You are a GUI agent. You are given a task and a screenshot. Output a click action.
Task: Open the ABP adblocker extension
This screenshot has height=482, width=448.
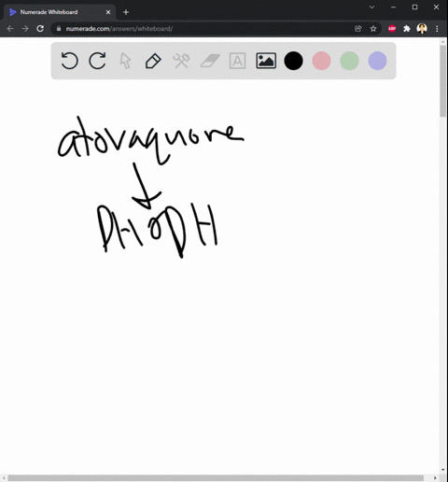(x=392, y=29)
